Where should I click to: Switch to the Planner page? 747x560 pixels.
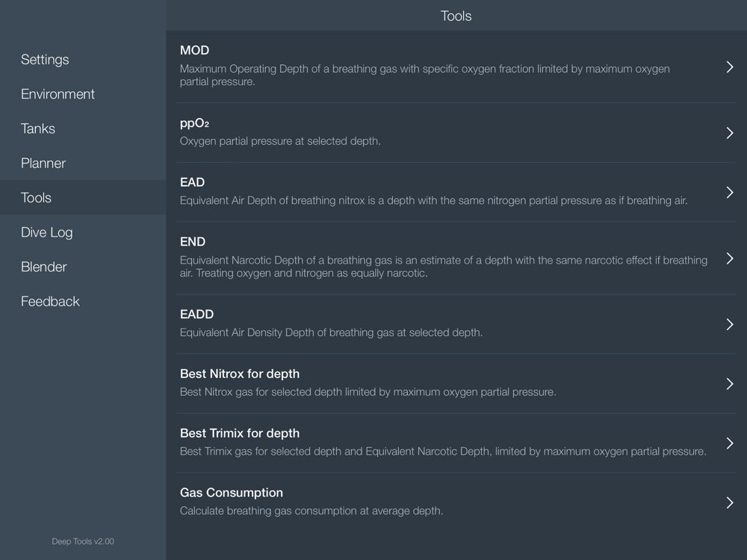(x=43, y=163)
